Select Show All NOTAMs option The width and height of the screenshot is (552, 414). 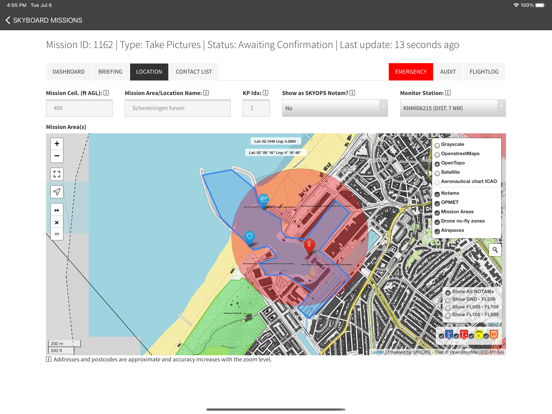pos(448,293)
